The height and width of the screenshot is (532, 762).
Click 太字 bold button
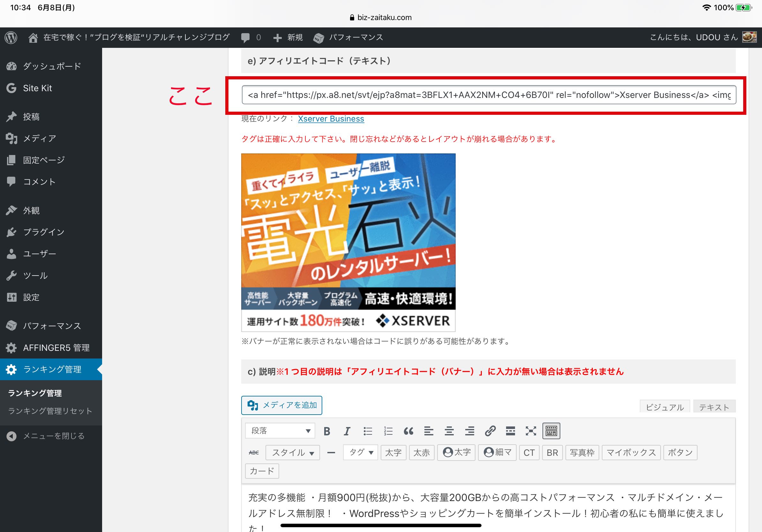[x=393, y=452]
